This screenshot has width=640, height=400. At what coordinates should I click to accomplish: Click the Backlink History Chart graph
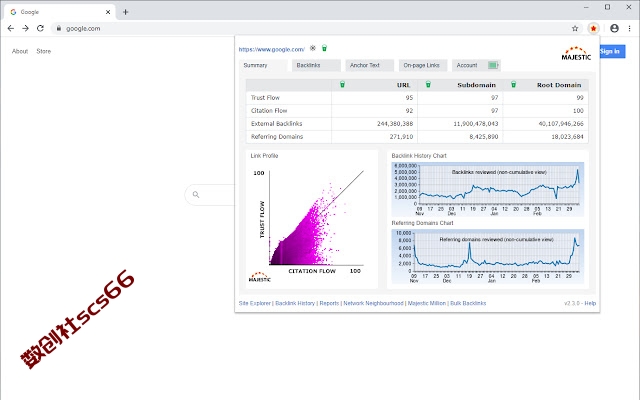coord(488,189)
